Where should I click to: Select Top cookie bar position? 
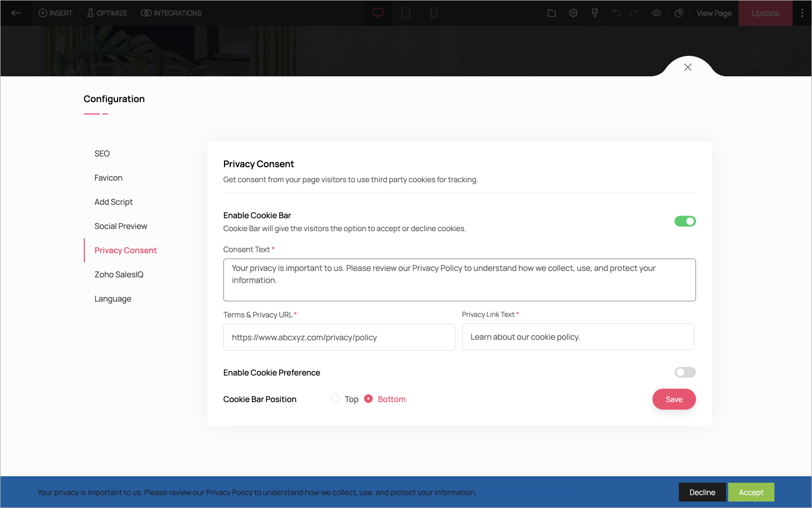pos(335,399)
